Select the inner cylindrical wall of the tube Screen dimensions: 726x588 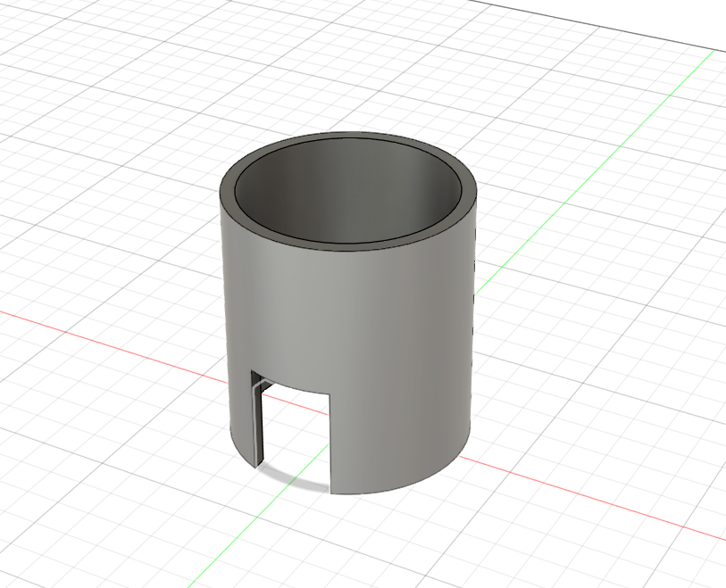tap(347, 190)
